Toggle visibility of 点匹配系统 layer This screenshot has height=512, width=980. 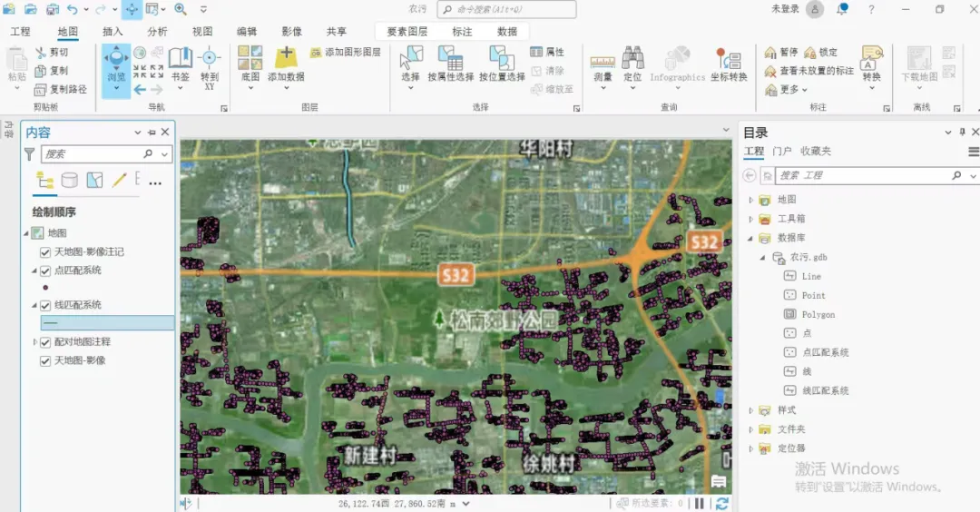pos(45,271)
